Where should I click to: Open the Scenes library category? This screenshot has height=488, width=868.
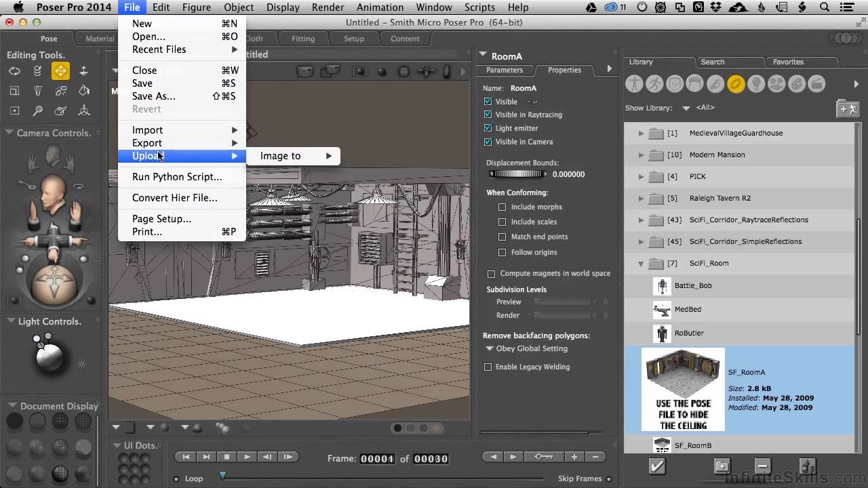point(817,84)
